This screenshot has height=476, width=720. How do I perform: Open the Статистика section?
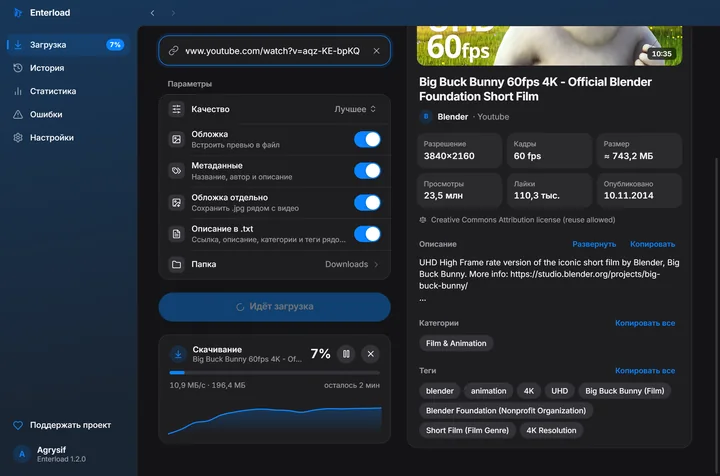tap(68, 91)
